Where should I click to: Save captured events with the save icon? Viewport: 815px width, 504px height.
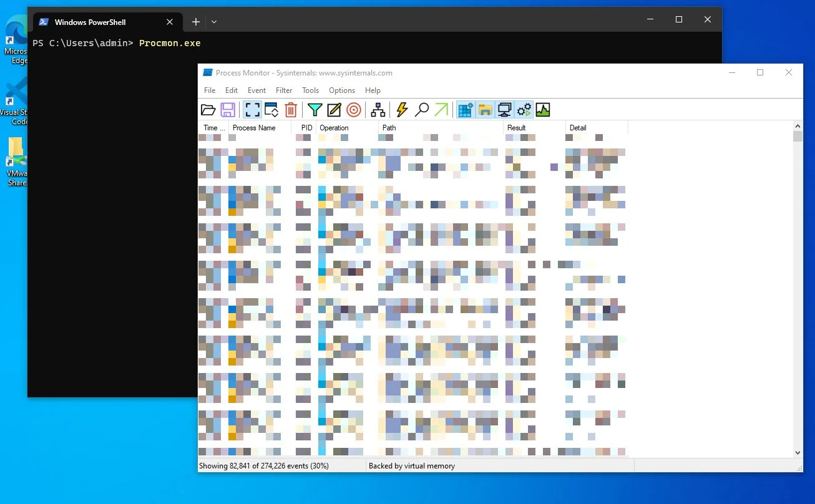[228, 109]
